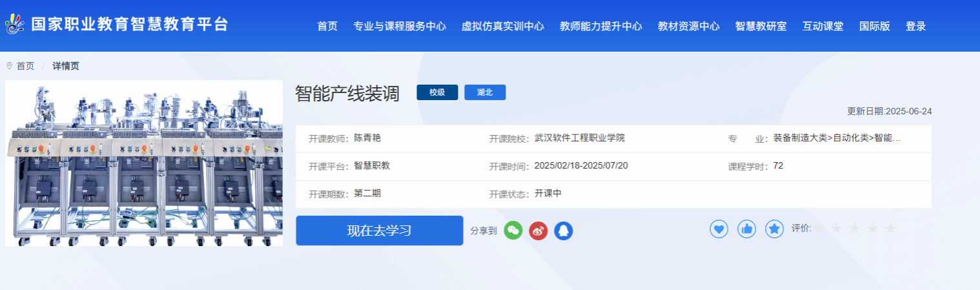The image size is (980, 290).
Task: Rate the course five stars
Action: (891, 229)
